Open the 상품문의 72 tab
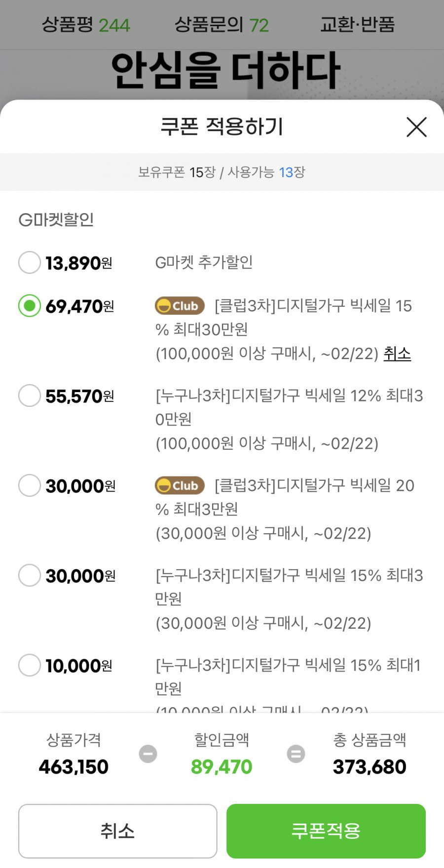The height and width of the screenshot is (868, 444). [222, 25]
